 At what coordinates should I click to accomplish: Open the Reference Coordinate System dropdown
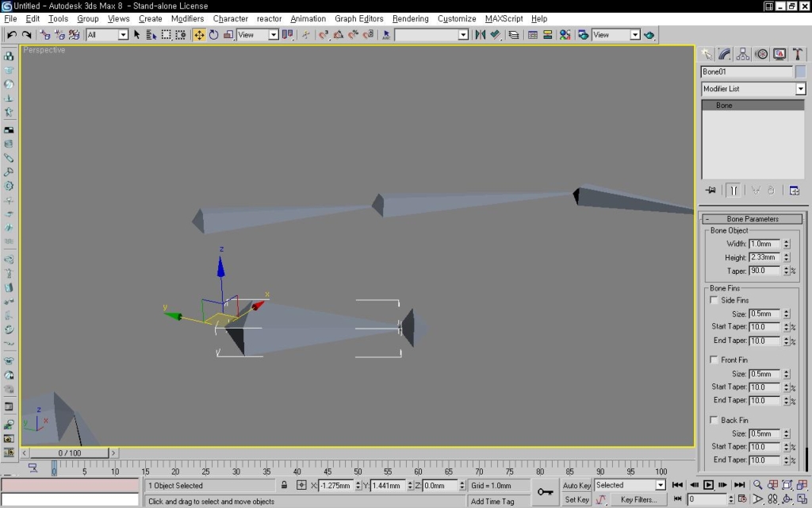(274, 35)
